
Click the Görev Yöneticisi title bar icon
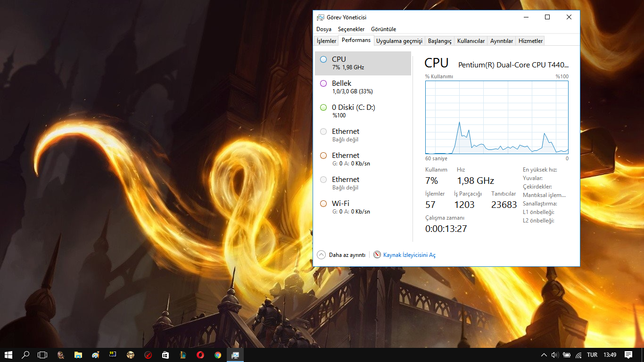coord(321,17)
